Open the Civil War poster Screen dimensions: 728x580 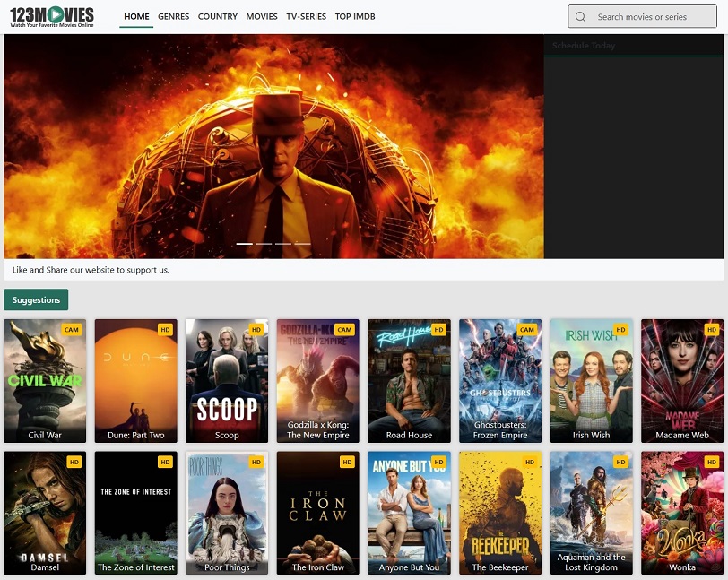[45, 381]
